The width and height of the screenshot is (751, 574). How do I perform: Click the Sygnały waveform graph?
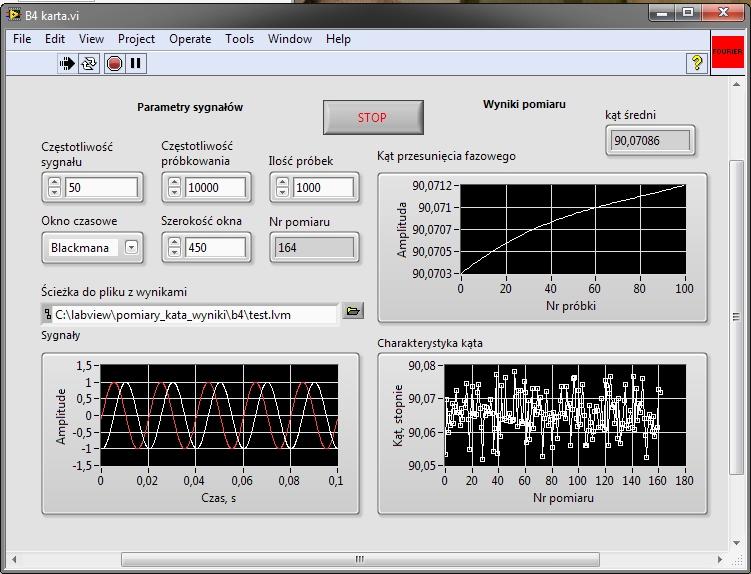click(219, 415)
